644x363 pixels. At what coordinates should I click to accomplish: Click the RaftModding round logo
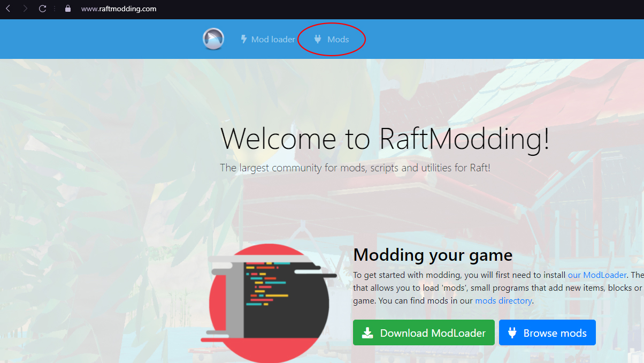pos(213,39)
